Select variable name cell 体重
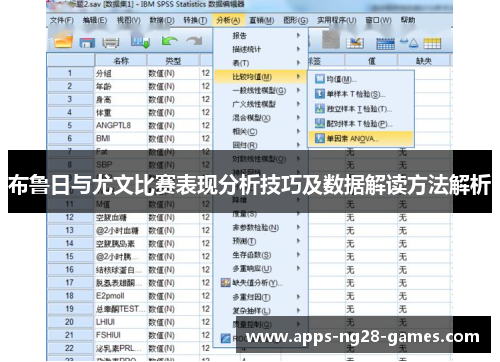The height and width of the screenshot is (362, 500). (121, 112)
